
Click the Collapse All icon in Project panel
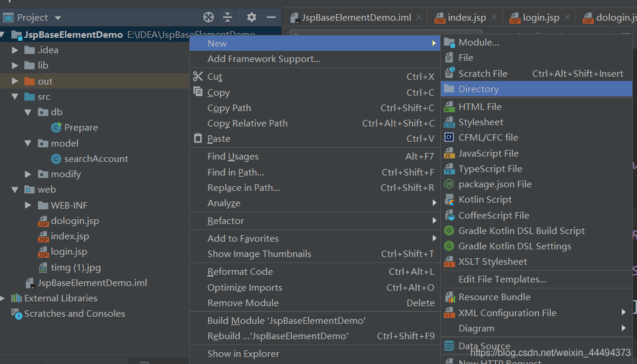coord(227,18)
